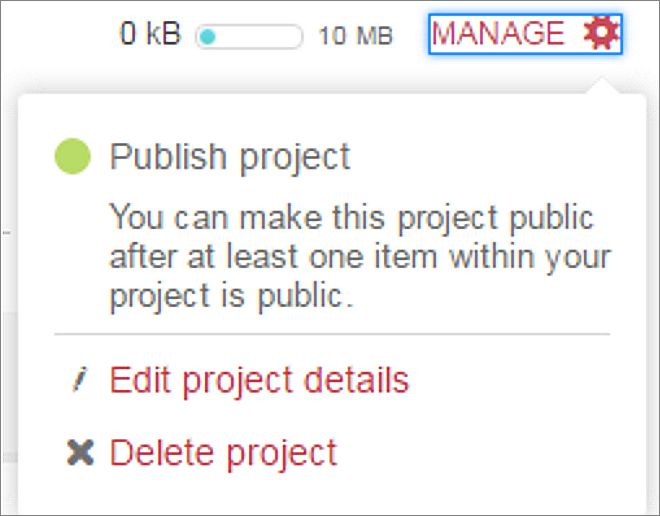Click the 'after at least one item' text line
The width and height of the screenshot is (660, 516).
click(360, 257)
